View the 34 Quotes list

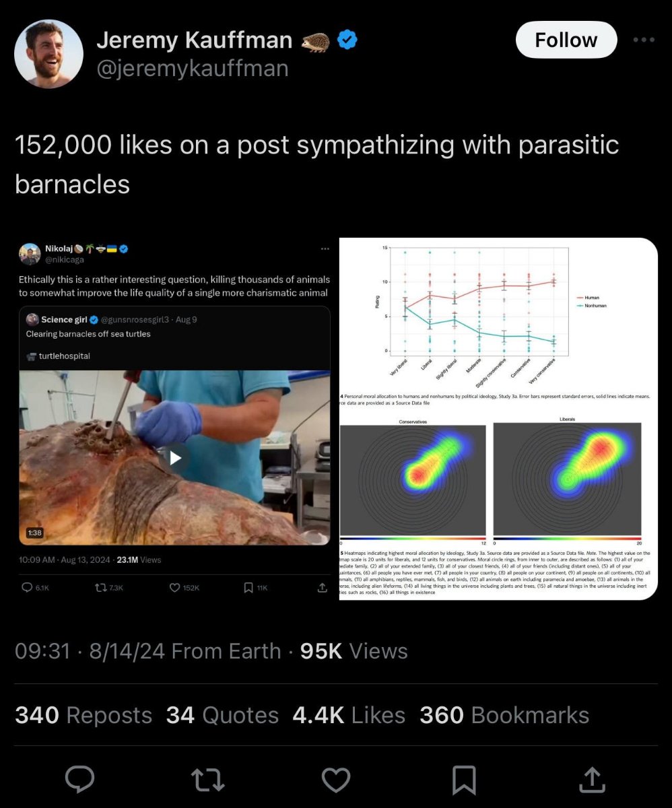click(222, 715)
